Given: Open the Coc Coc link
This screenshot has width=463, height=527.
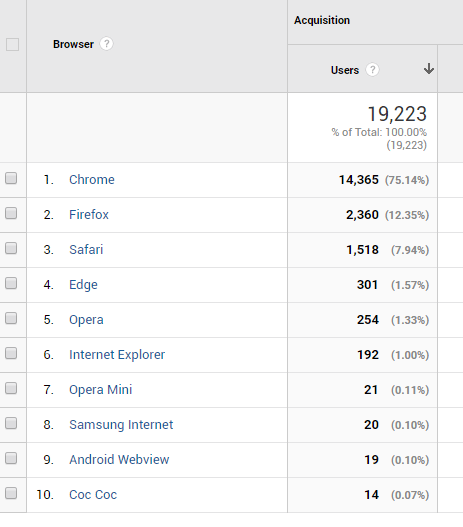Looking at the screenshot, I should 93,494.
